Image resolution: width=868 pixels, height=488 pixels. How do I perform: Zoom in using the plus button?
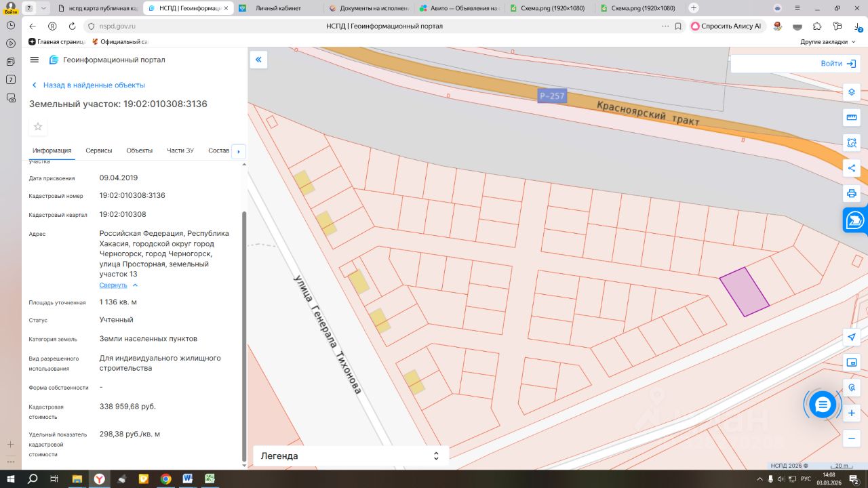pyautogui.click(x=852, y=413)
